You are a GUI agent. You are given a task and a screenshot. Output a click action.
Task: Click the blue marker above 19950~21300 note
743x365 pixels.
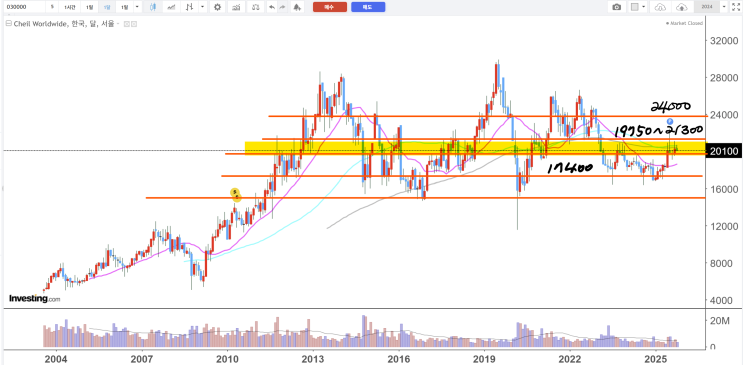tap(670, 122)
